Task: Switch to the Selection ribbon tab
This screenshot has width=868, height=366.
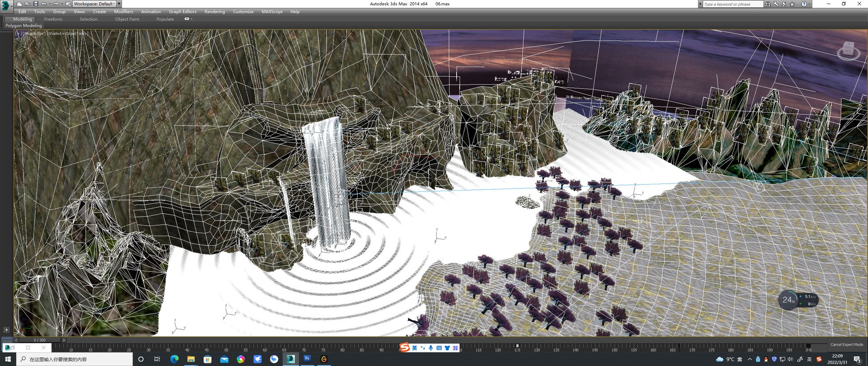Action: coord(89,19)
